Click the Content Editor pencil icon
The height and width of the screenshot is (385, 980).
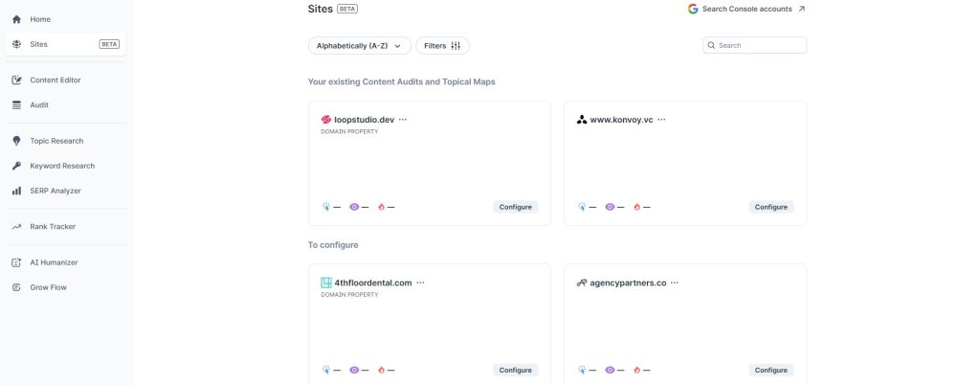click(16, 80)
